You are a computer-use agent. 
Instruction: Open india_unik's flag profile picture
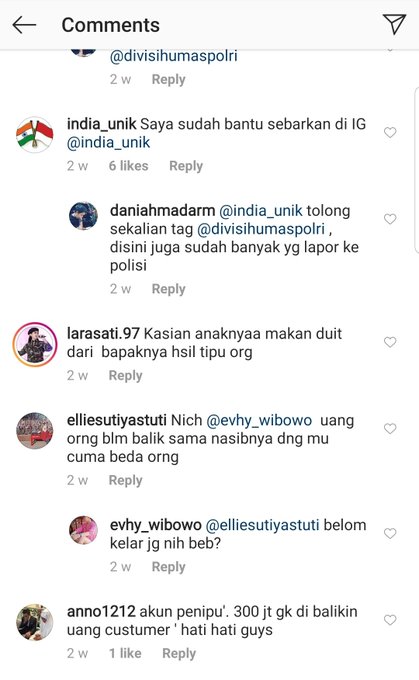35,134
